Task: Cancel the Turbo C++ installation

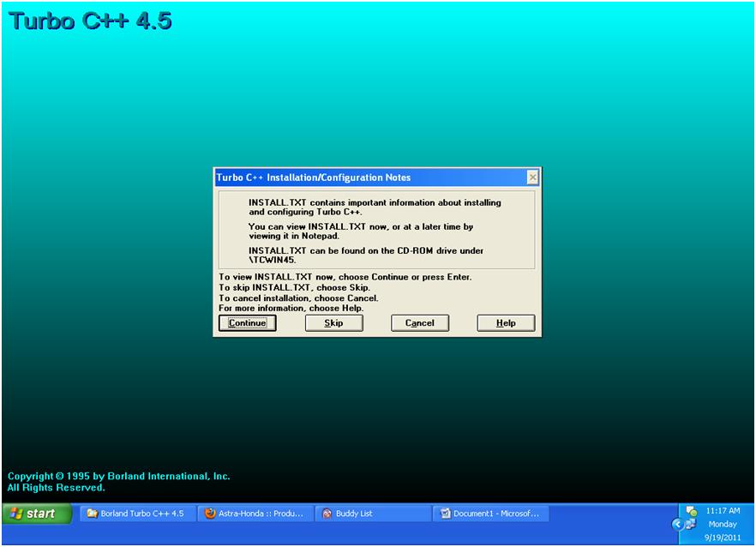Action: click(420, 322)
